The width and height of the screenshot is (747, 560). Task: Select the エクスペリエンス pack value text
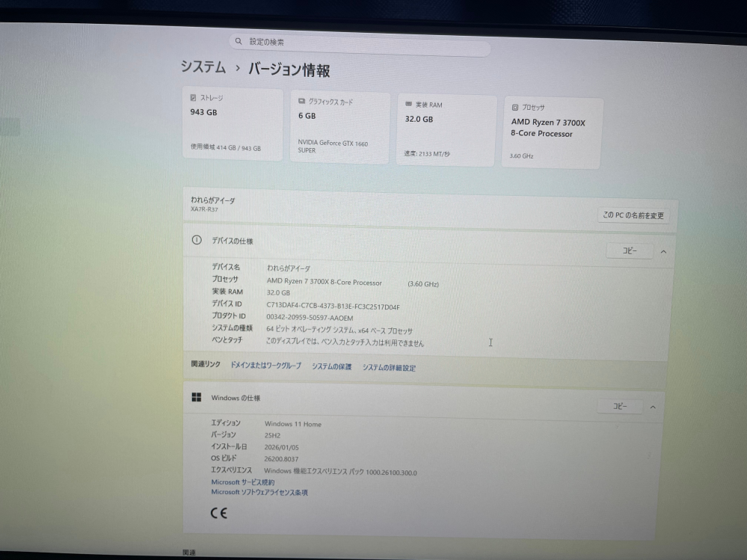(340, 472)
